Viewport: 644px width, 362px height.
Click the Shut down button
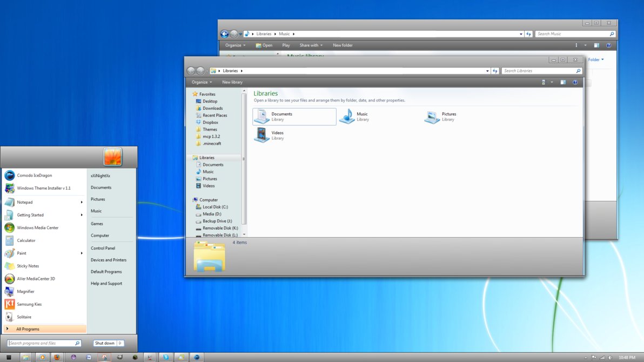(104, 343)
